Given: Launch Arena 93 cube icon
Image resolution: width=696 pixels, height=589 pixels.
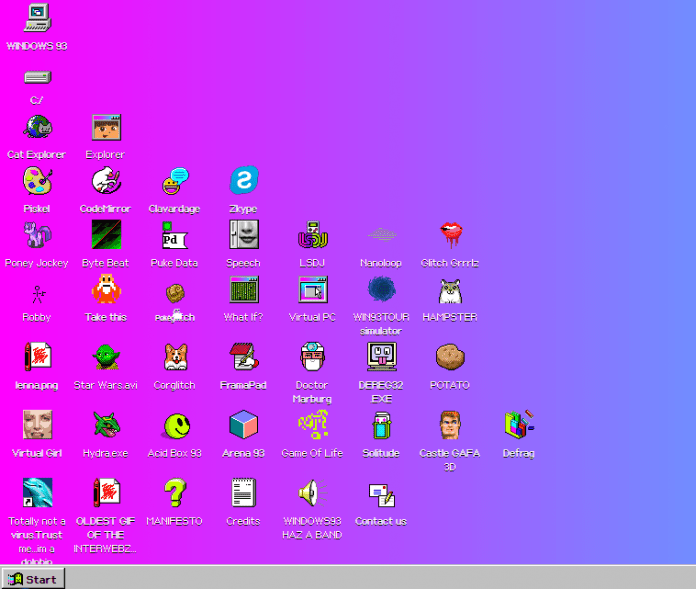Looking at the screenshot, I should [x=244, y=424].
